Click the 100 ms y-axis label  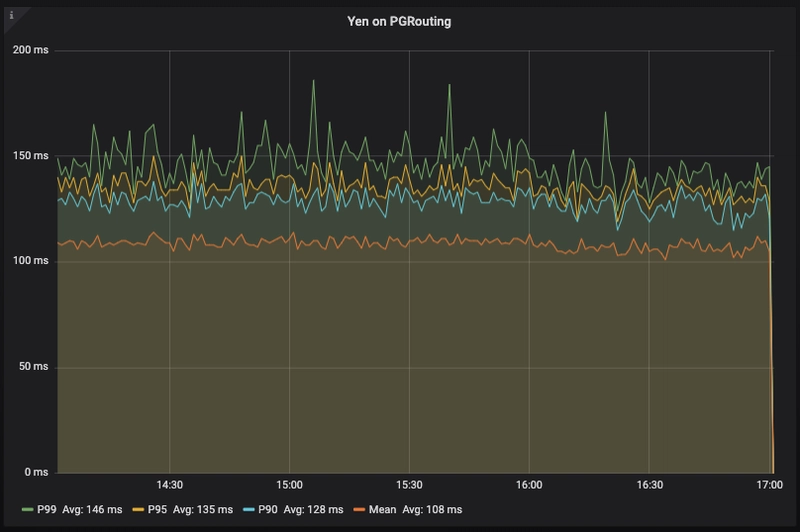click(28, 262)
